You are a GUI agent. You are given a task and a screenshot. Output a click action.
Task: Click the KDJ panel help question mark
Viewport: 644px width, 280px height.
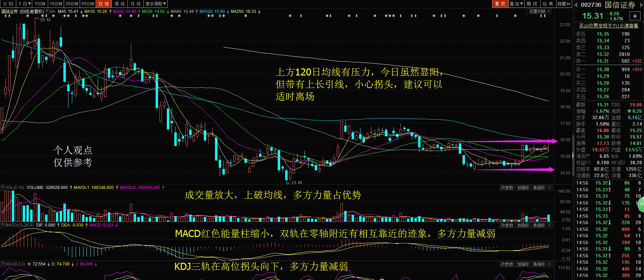[x=2, y=264]
